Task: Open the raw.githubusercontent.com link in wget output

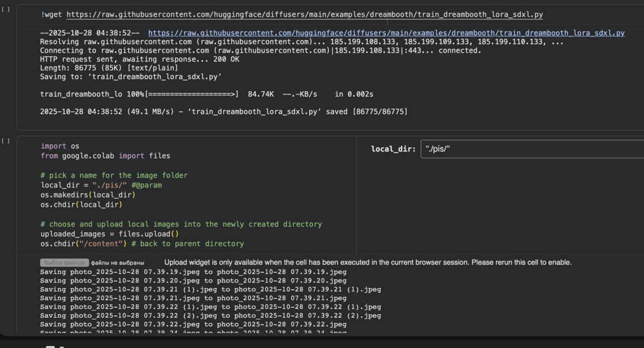Action: [x=386, y=33]
